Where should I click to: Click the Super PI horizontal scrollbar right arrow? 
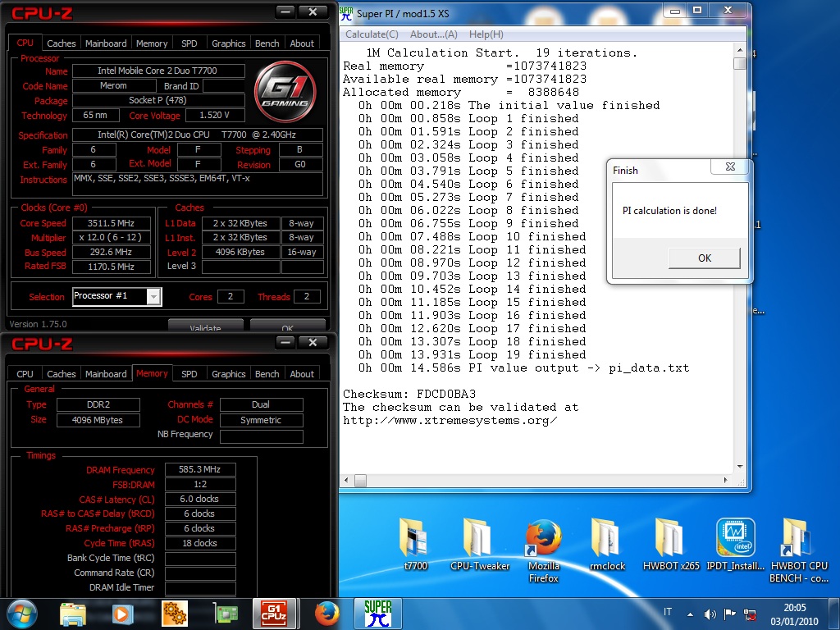726,481
